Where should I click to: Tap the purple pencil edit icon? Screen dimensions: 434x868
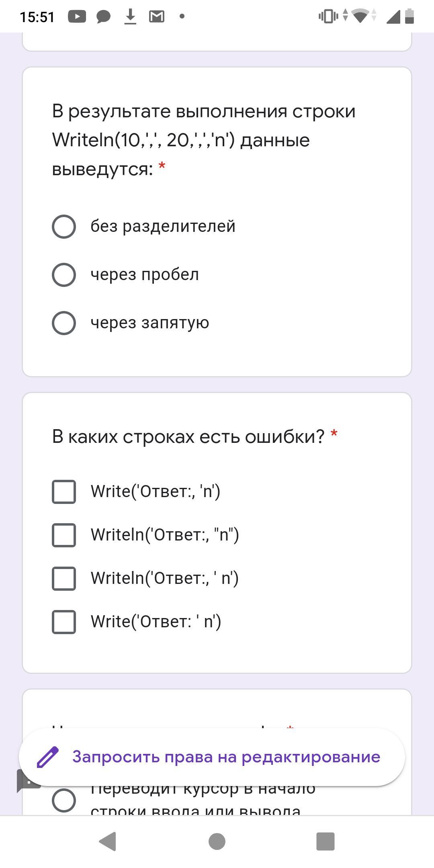click(48, 757)
